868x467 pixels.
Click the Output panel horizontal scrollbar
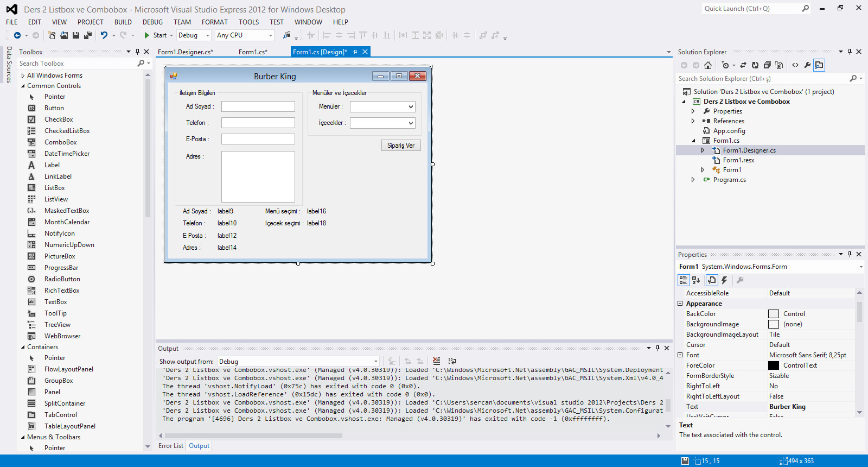tap(253, 436)
